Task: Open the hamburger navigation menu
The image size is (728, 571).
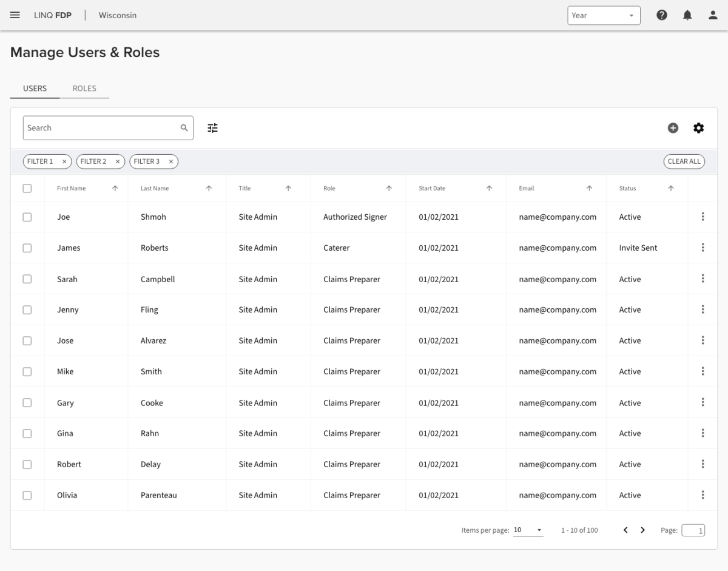Action: click(15, 15)
